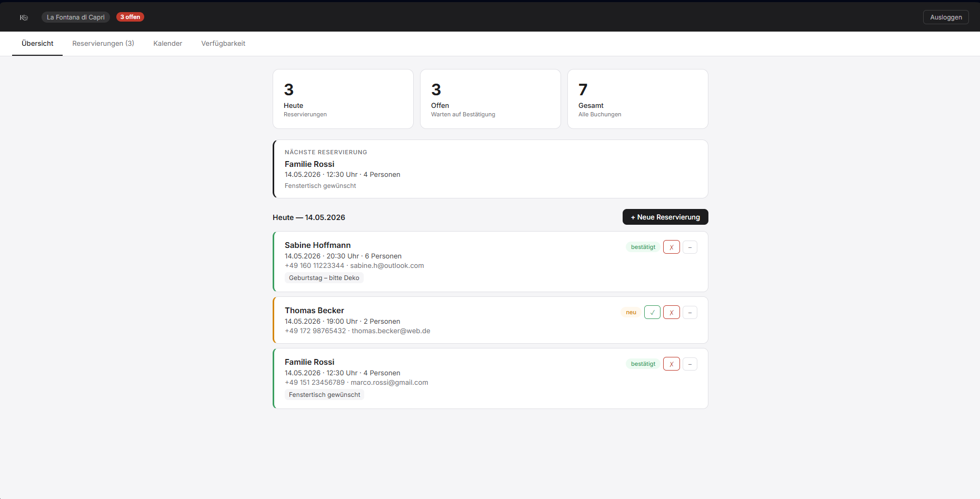Cancel Familie Rossi reservation with red X
This screenshot has width=980, height=499.
tap(672, 364)
